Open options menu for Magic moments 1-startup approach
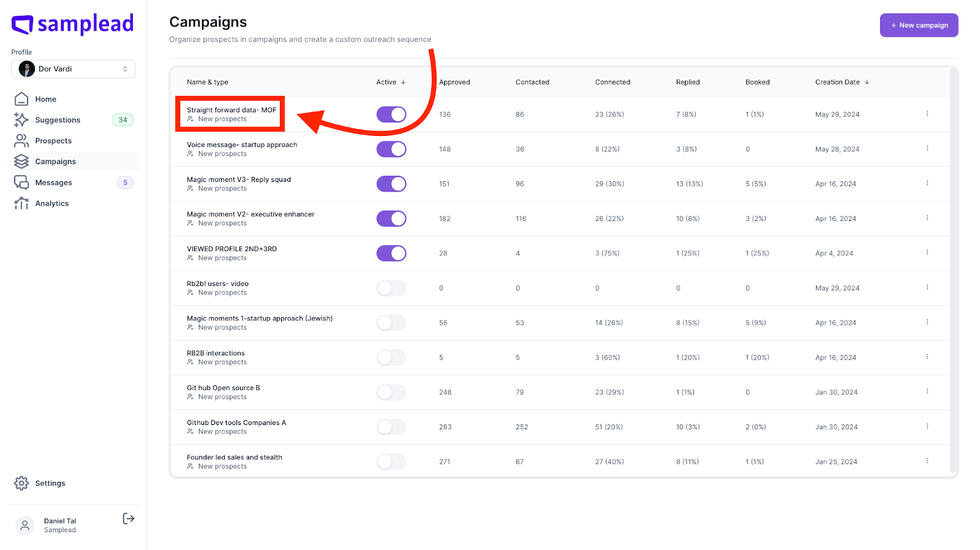Image resolution: width=980 pixels, height=550 pixels. pos(927,322)
